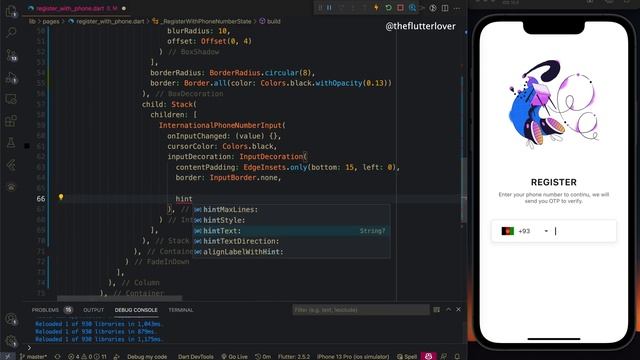This screenshot has width=640, height=360.
Task: Open Source Control view in activity bar
Action: click(x=11, y=55)
